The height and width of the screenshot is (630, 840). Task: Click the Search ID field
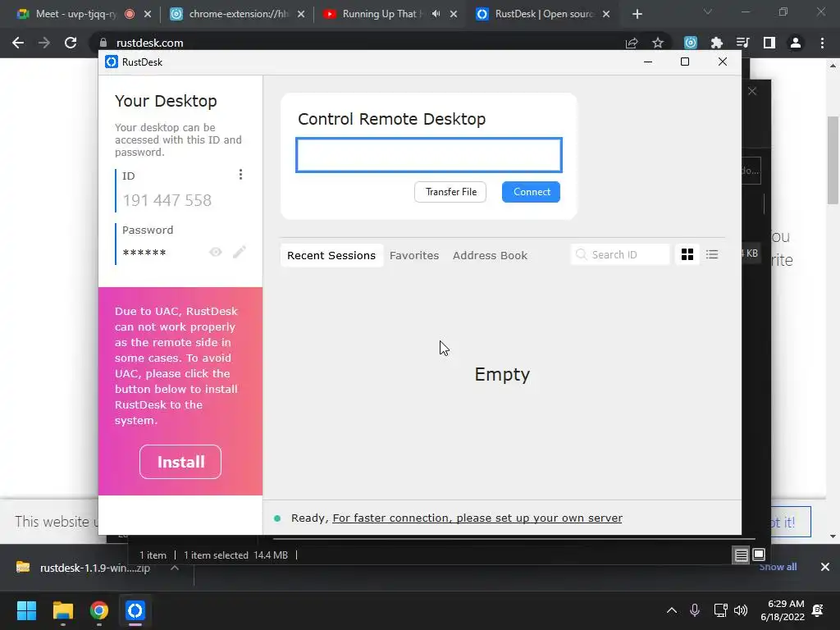(x=620, y=254)
